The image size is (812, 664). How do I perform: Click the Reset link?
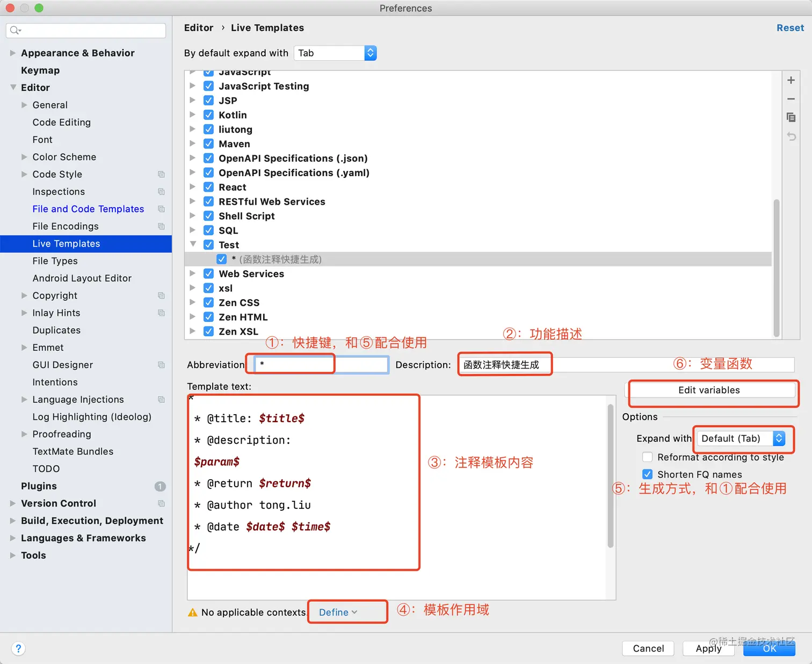(790, 28)
